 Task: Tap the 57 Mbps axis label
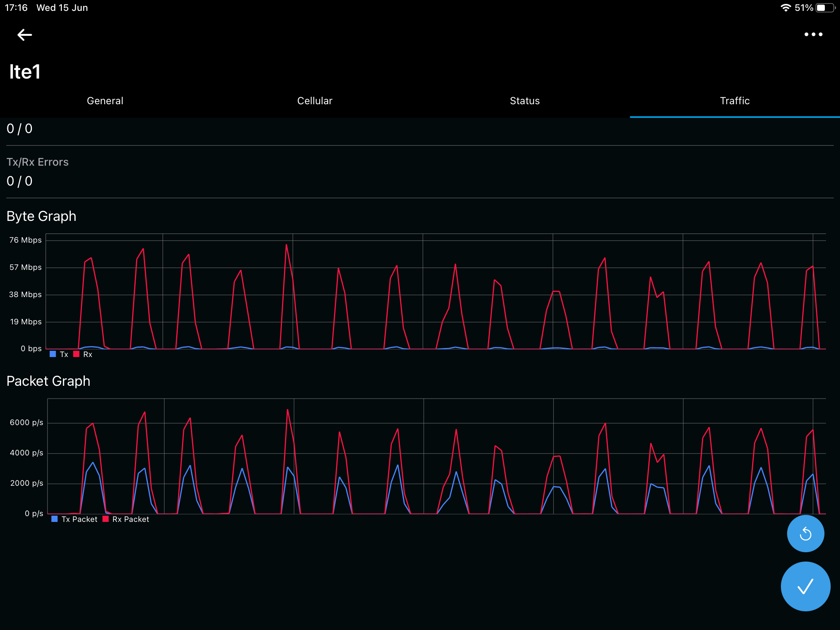(x=26, y=268)
